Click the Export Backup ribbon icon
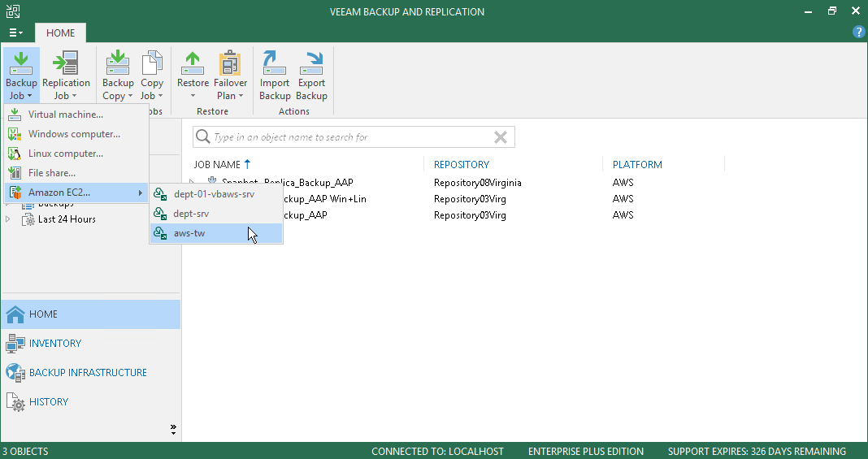868x459 pixels. coord(311,63)
